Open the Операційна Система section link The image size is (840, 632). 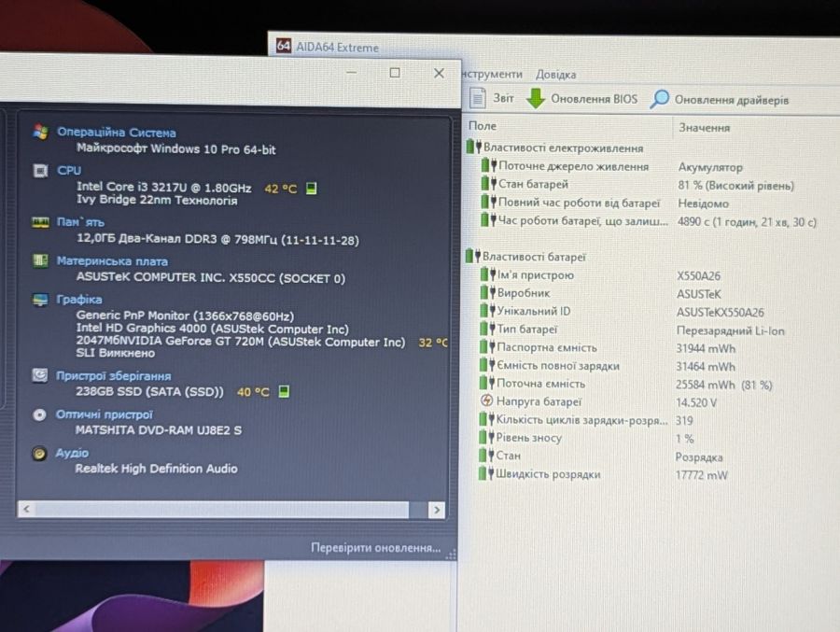pos(117,132)
